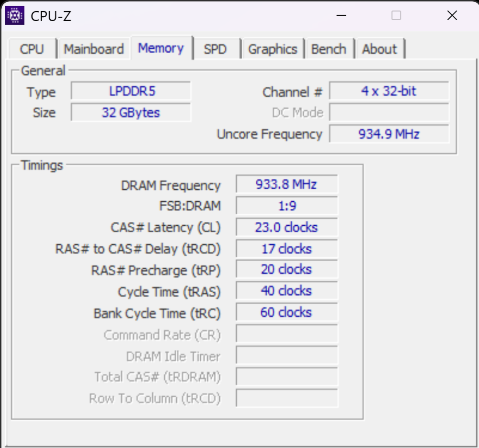Click the 934.9 MHz uncore frequency value

pos(389,134)
